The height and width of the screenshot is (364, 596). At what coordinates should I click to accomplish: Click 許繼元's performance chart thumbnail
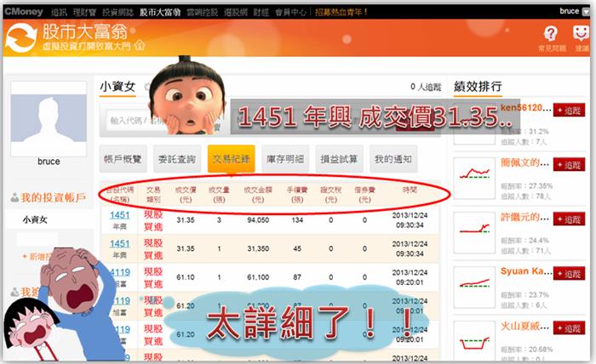pyautogui.click(x=474, y=232)
